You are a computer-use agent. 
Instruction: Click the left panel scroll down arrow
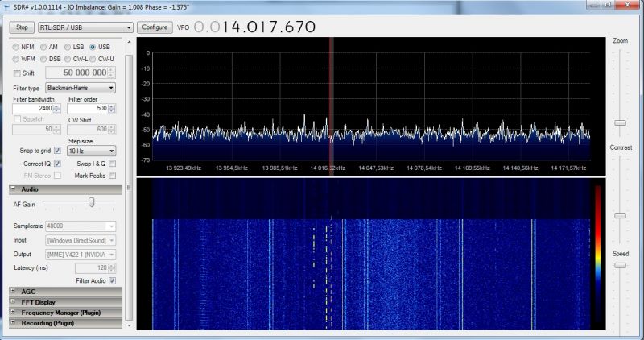(x=129, y=325)
